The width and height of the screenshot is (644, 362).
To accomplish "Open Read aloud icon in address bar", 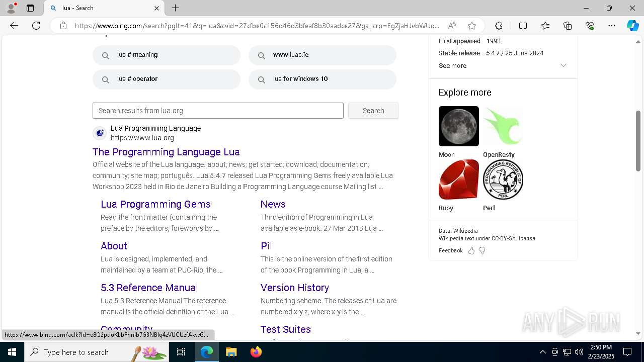I will coord(452,26).
